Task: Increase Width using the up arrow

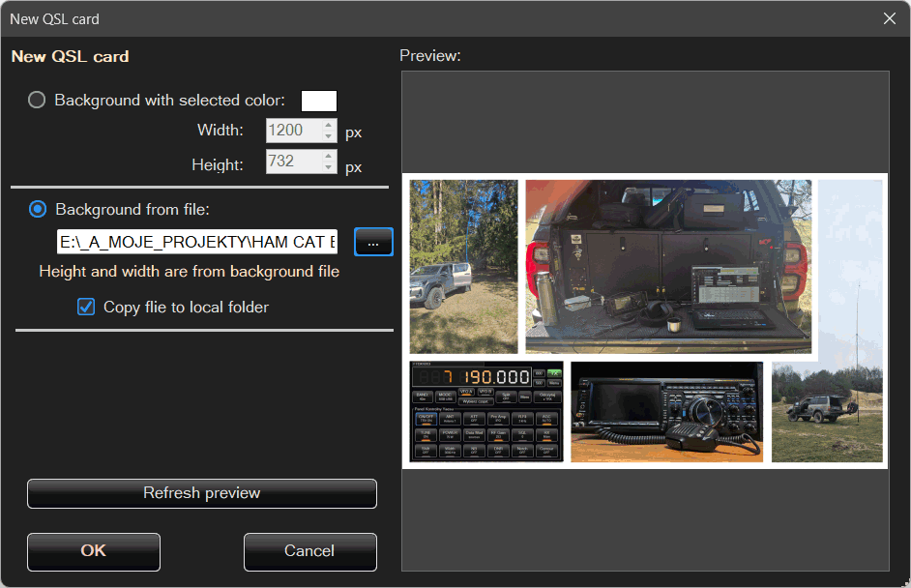Action: point(329,125)
